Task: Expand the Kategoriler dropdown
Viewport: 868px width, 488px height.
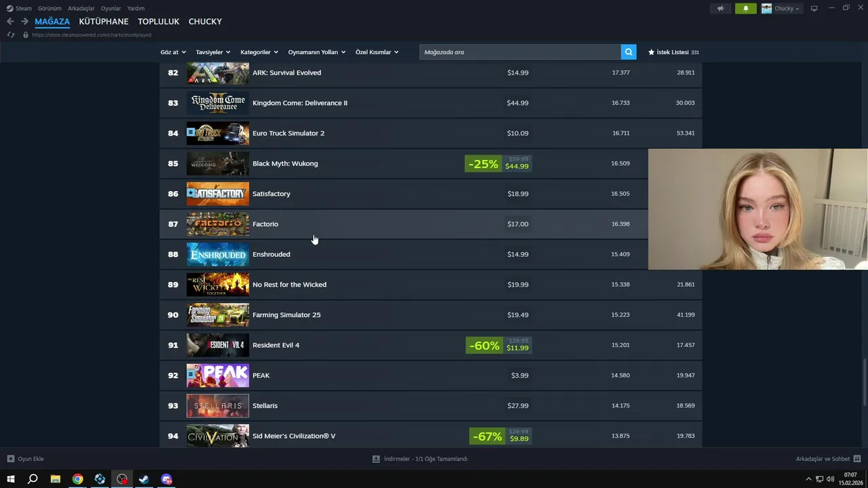Action: click(259, 52)
